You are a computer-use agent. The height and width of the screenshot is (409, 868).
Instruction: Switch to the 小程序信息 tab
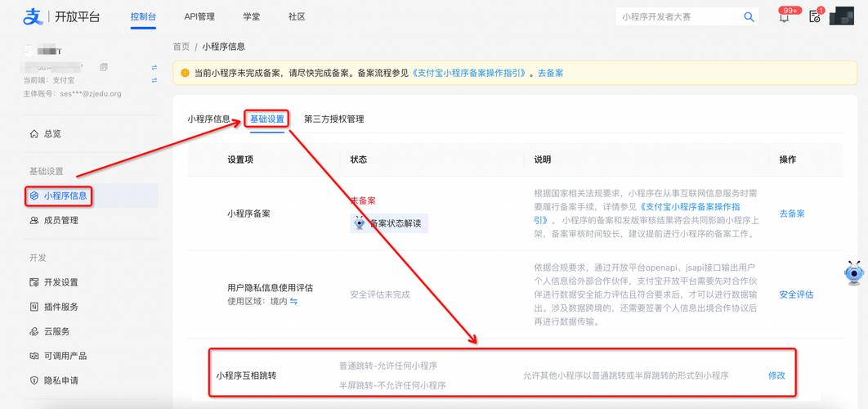[208, 119]
